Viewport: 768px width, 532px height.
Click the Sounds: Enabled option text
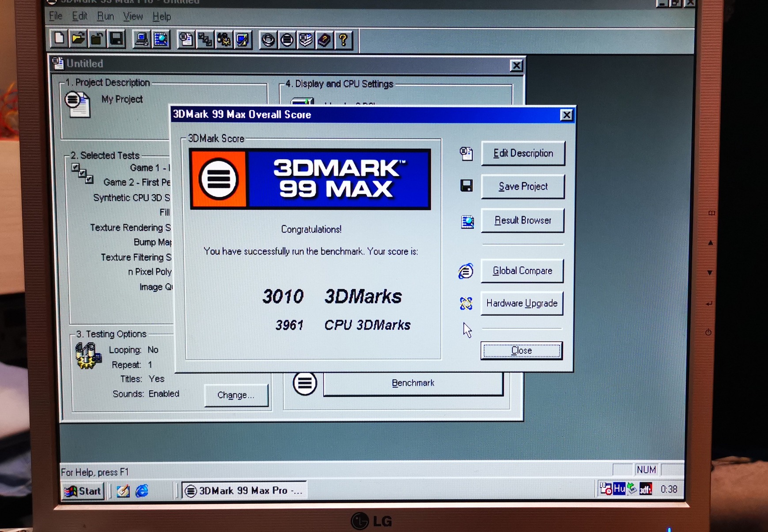146,394
